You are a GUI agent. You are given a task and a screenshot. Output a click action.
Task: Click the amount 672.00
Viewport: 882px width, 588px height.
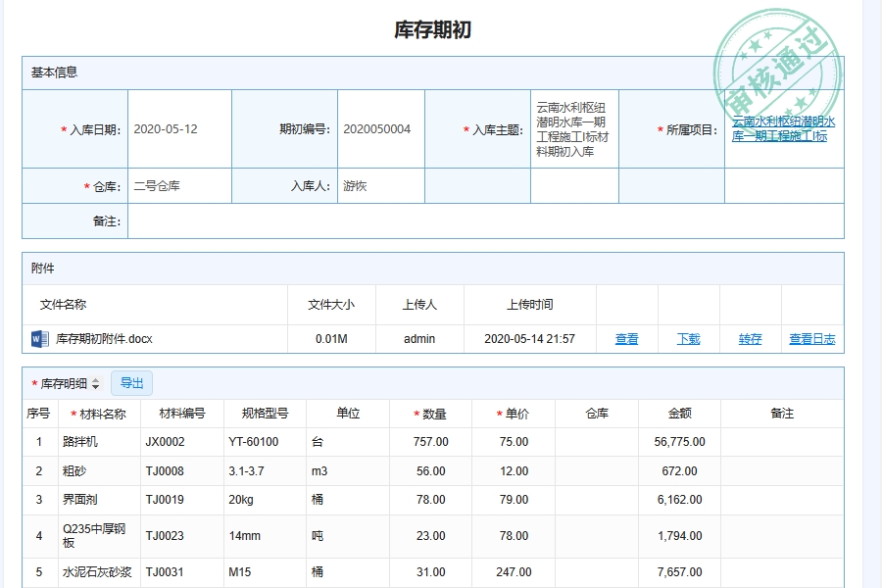click(x=679, y=471)
